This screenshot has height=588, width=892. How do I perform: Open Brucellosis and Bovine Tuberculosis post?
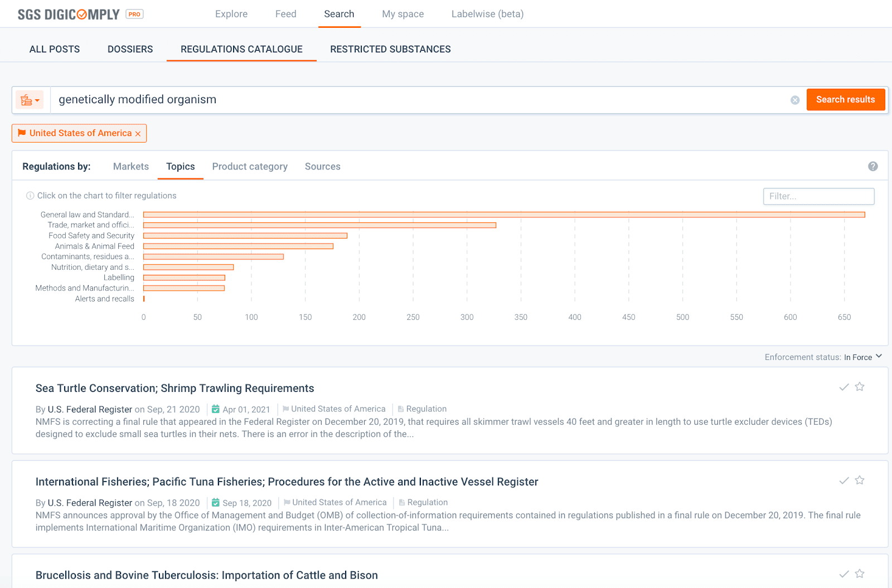[207, 576]
